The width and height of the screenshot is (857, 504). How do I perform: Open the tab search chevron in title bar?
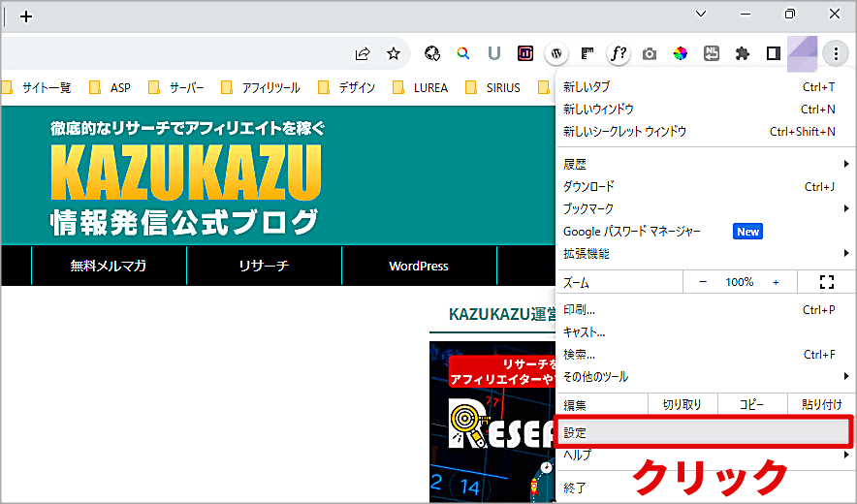click(701, 15)
